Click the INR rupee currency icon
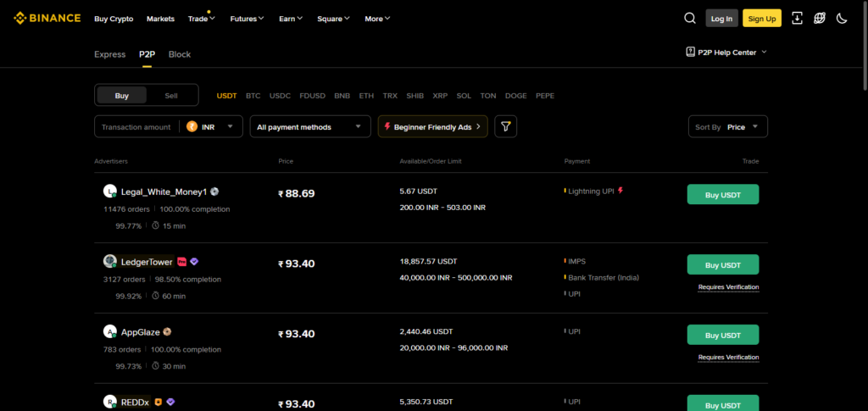 (192, 126)
